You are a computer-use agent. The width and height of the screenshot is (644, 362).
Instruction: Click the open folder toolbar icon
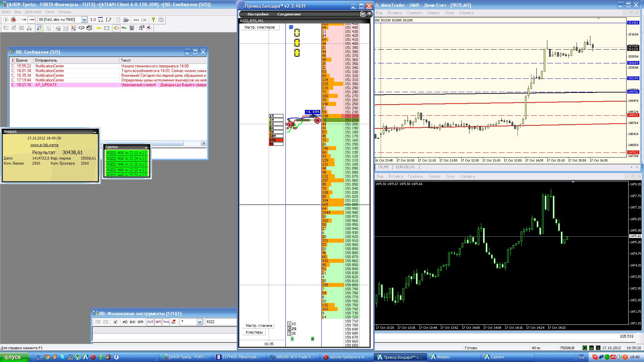(x=126, y=20)
